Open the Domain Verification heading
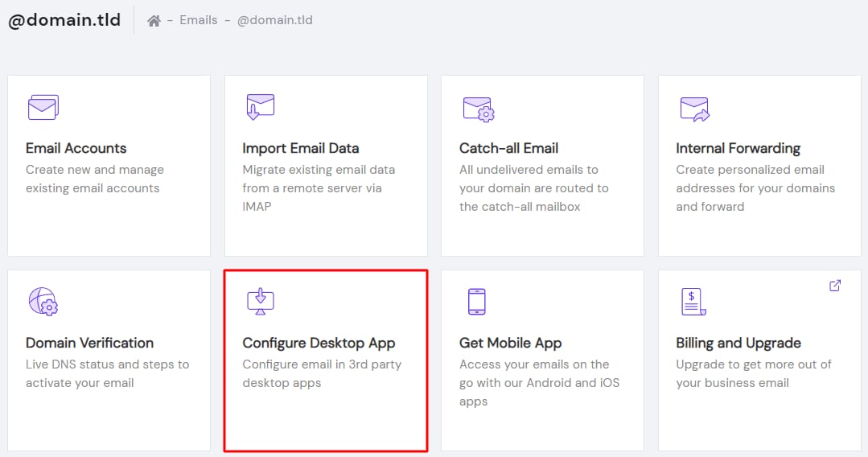The height and width of the screenshot is (457, 868). (89, 343)
